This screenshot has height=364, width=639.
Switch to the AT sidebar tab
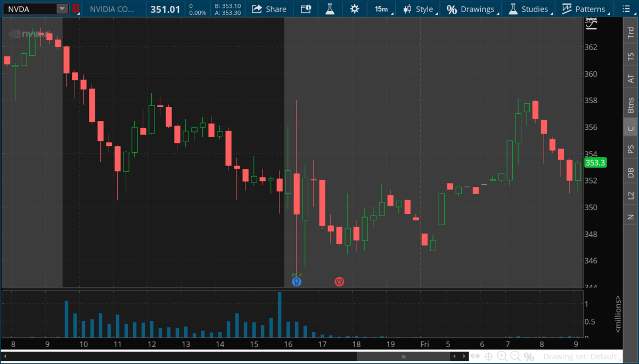click(x=631, y=79)
